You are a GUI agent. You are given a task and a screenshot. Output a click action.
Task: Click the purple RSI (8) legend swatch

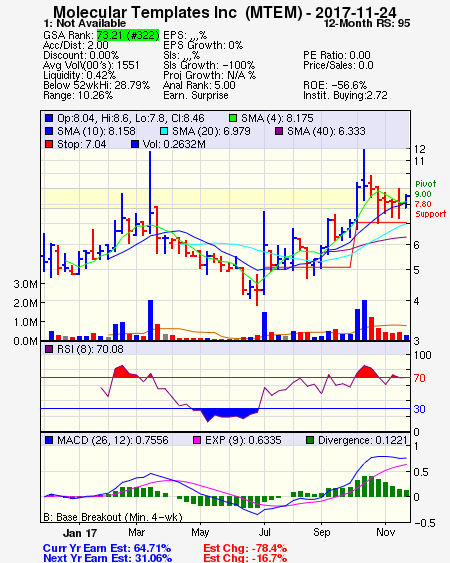49,349
